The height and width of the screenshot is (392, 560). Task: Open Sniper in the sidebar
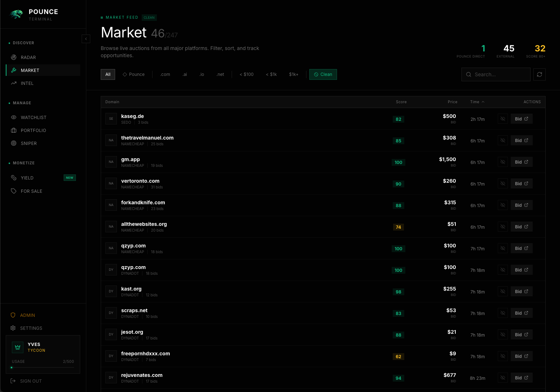coord(43,143)
